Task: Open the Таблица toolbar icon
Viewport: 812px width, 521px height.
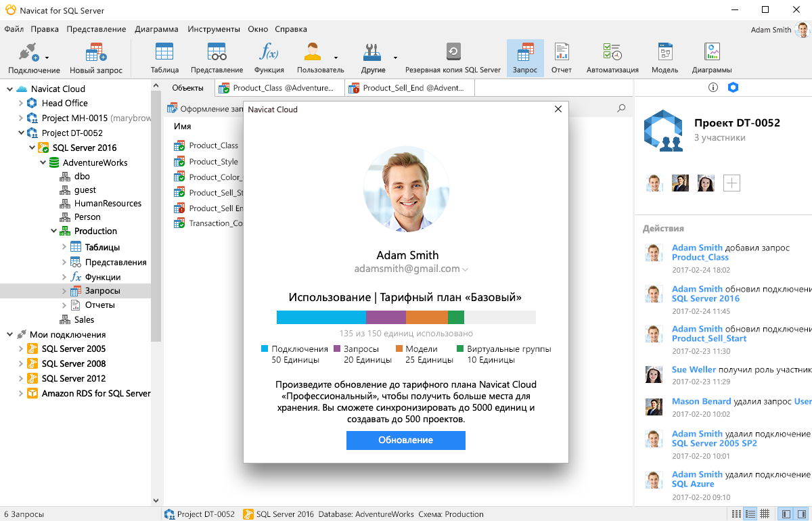Action: coord(164,58)
